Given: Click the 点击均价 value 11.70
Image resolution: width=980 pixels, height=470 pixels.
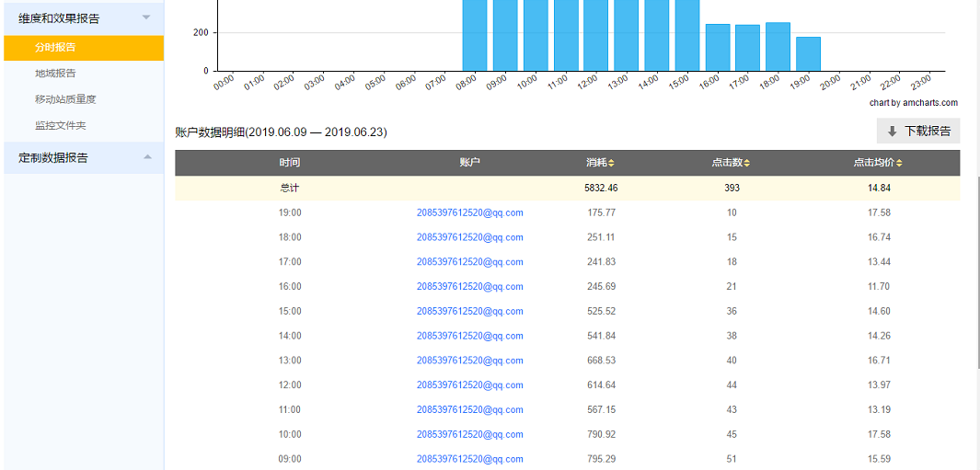Looking at the screenshot, I should 879,286.
